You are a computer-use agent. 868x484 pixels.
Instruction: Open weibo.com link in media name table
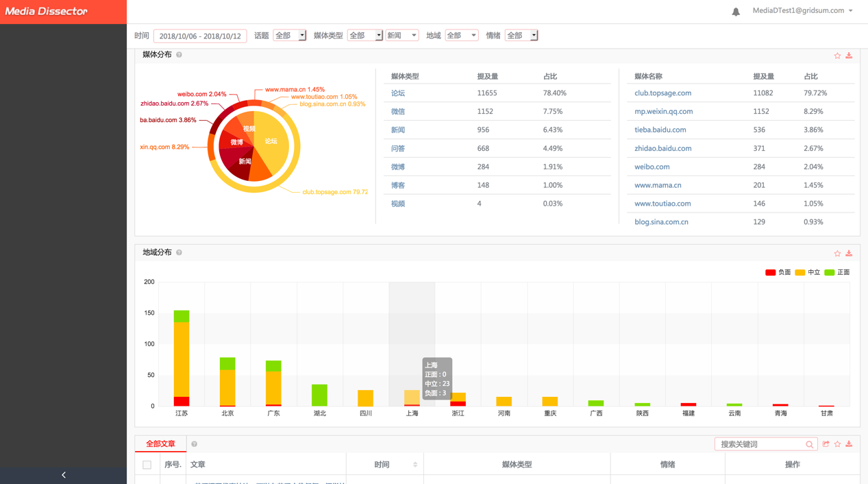[x=652, y=167]
